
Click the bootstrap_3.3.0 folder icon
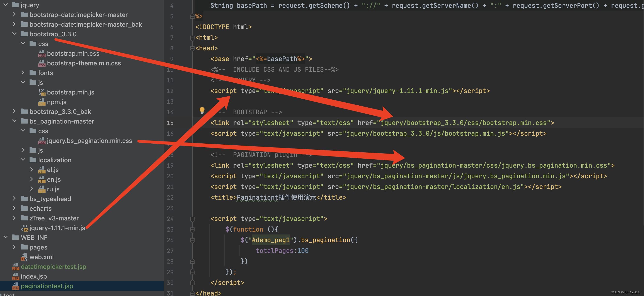pos(24,34)
